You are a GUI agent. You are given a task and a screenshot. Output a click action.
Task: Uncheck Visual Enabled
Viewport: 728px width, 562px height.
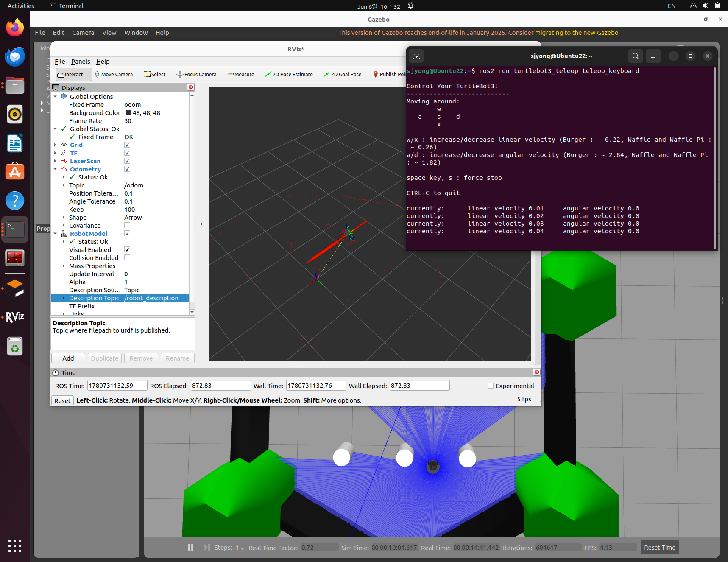(x=127, y=250)
